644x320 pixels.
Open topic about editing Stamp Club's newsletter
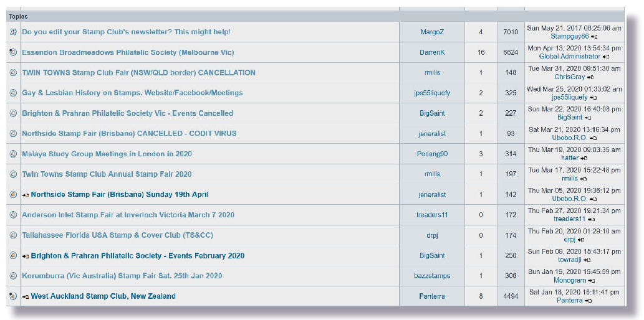(x=126, y=32)
